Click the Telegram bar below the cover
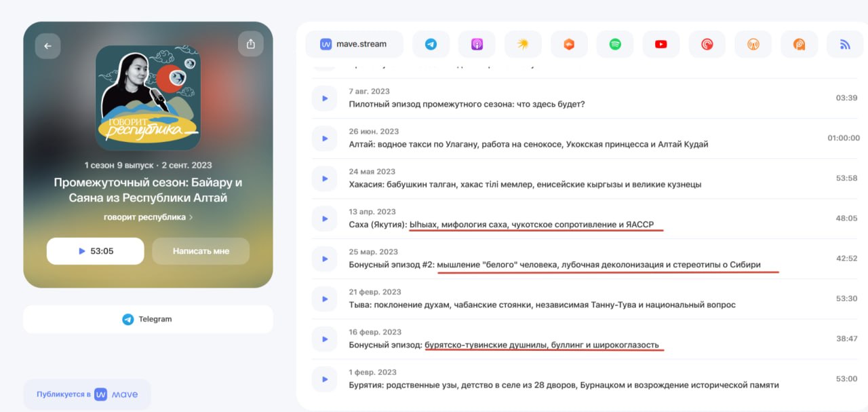Screen dimensions: 868x412 pos(148,319)
